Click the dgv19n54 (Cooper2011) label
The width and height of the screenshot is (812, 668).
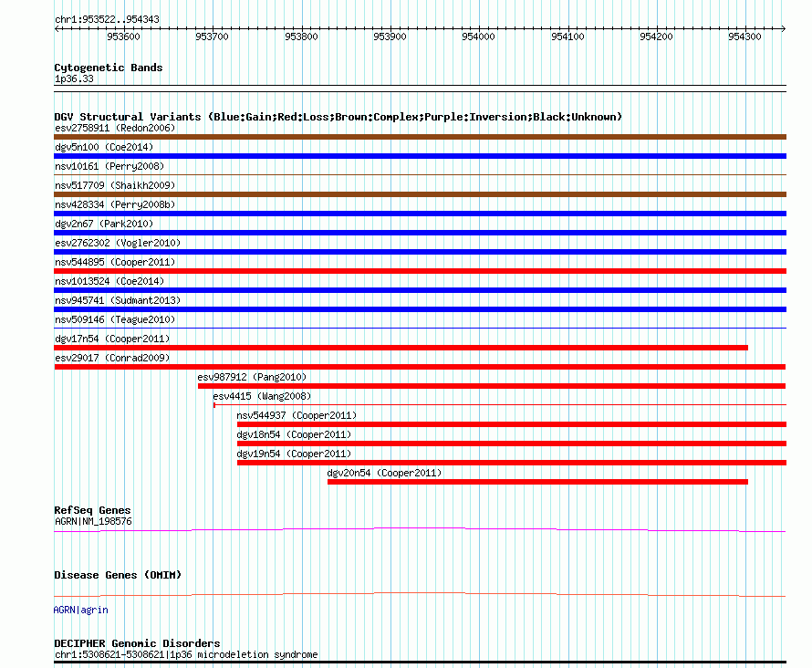tap(294, 454)
